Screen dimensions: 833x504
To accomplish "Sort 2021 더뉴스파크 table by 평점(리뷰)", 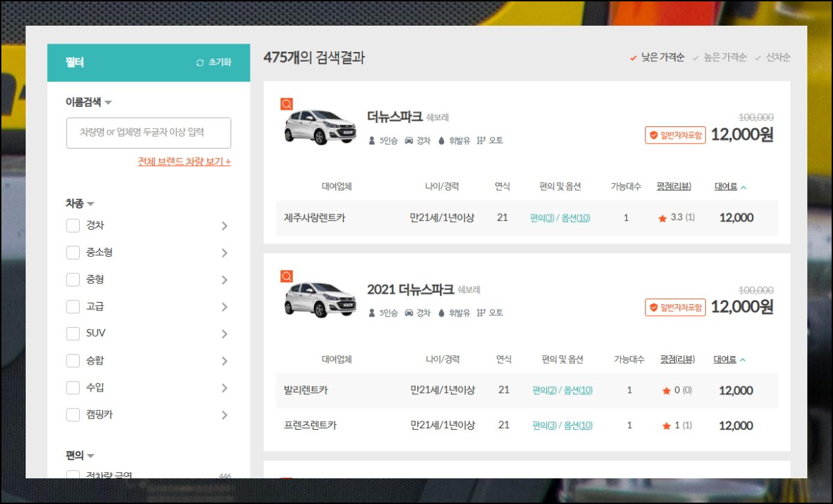I will 678,360.
